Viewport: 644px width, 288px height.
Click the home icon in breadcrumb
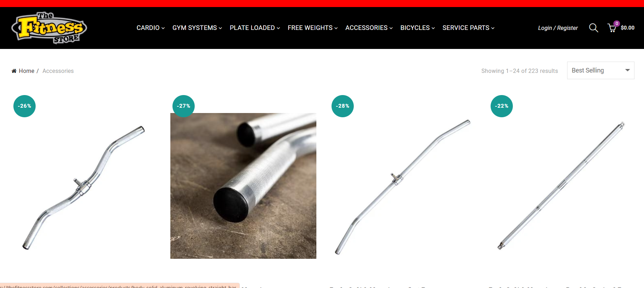pyautogui.click(x=14, y=71)
